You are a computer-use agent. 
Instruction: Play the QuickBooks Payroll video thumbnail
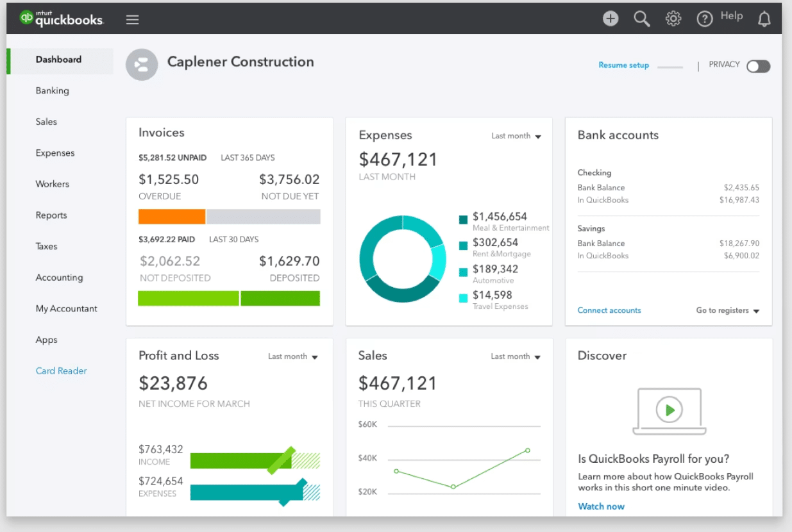coord(668,411)
